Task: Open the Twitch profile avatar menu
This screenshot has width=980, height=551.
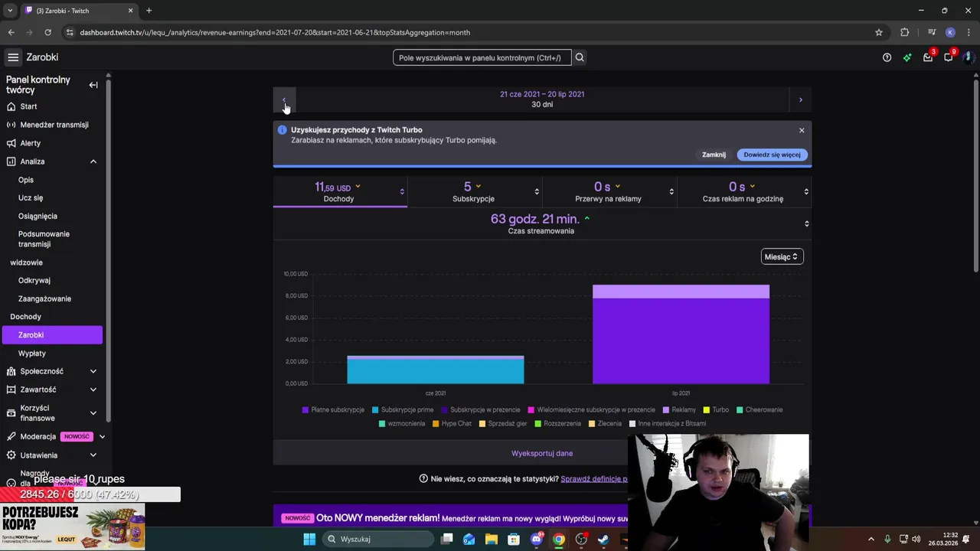Action: (x=968, y=57)
